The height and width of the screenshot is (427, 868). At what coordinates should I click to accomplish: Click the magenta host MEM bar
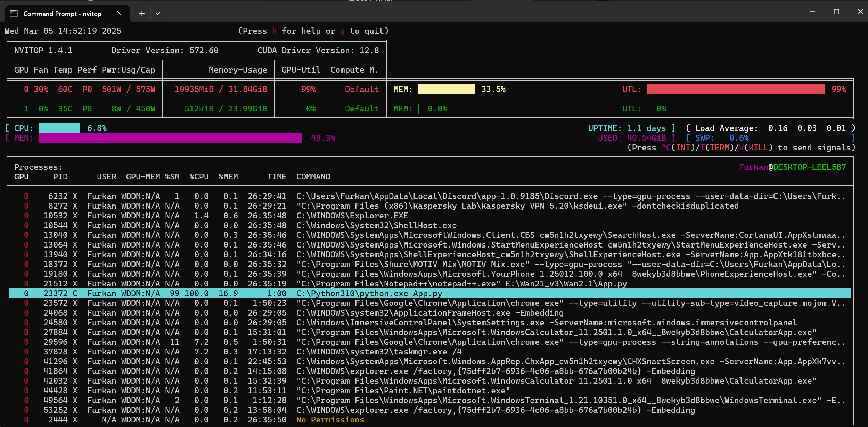coord(170,138)
